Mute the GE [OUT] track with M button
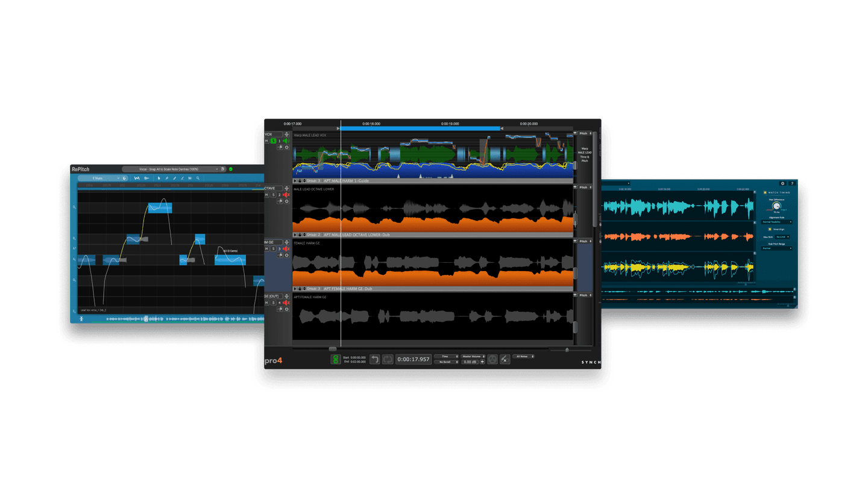 (x=266, y=303)
